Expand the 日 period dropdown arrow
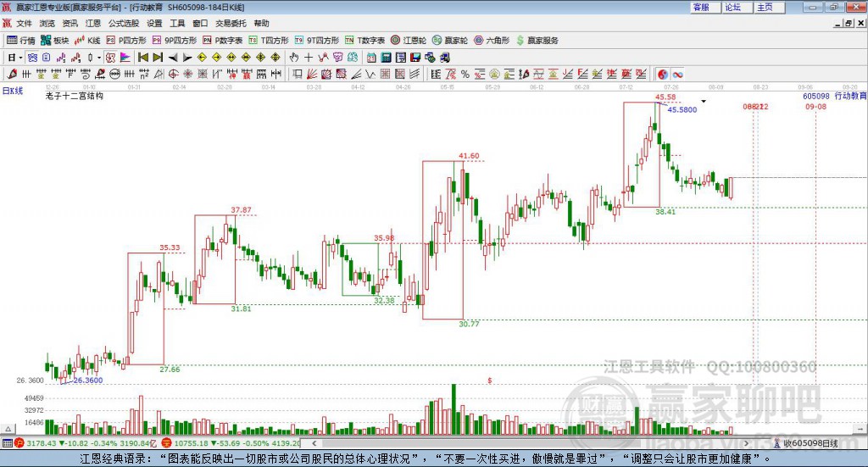Screen dimensions: 868x467 (20, 58)
